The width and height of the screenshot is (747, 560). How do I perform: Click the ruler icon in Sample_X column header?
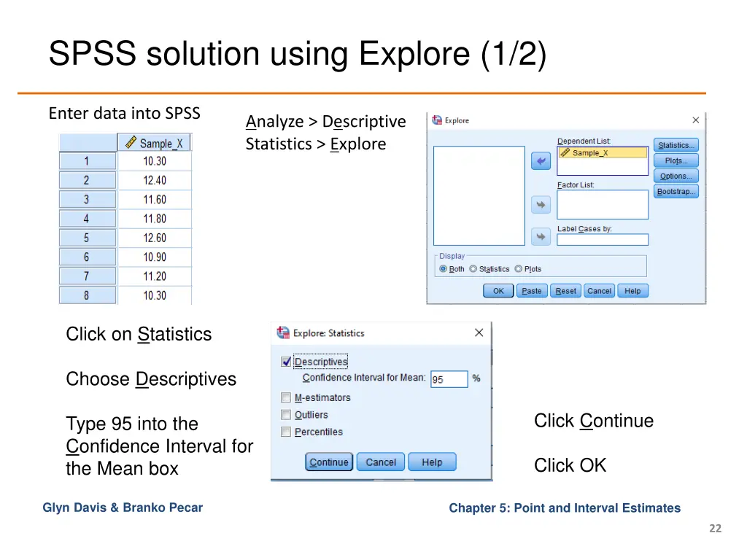pyautogui.click(x=131, y=142)
